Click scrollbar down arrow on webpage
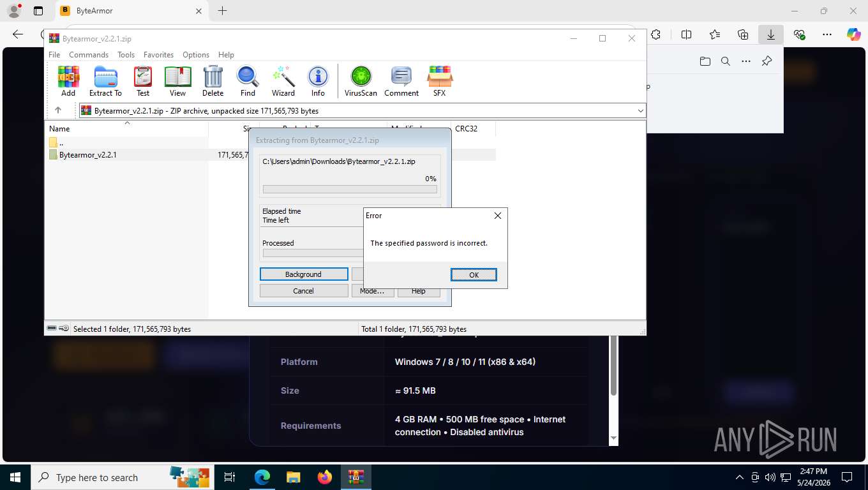Screen dimensions: 868x490 [x=613, y=438]
